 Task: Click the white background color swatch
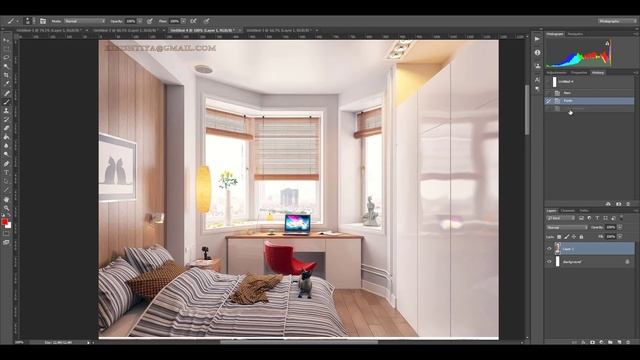(x=9, y=225)
